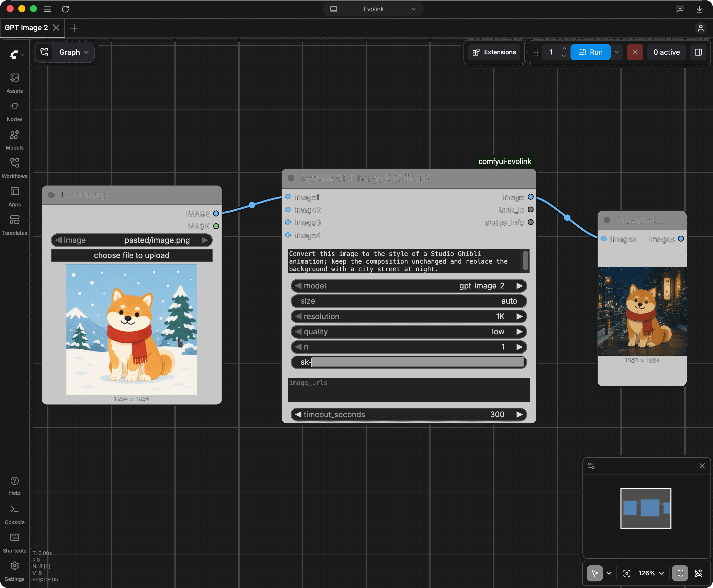Click choose file to upload
713x588 pixels.
pos(132,255)
